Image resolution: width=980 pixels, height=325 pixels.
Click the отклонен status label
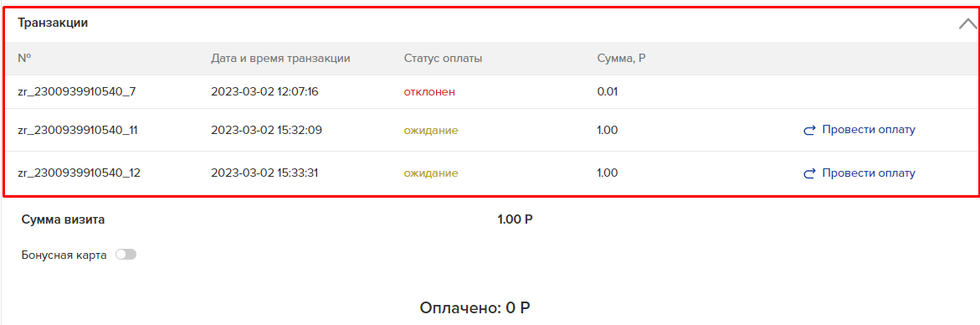(x=429, y=92)
